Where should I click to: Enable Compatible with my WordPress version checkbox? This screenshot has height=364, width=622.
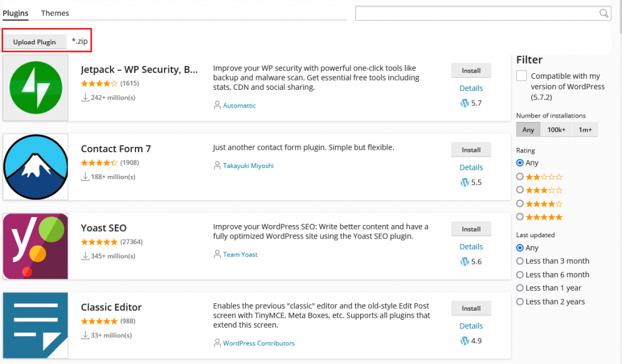[x=521, y=76]
